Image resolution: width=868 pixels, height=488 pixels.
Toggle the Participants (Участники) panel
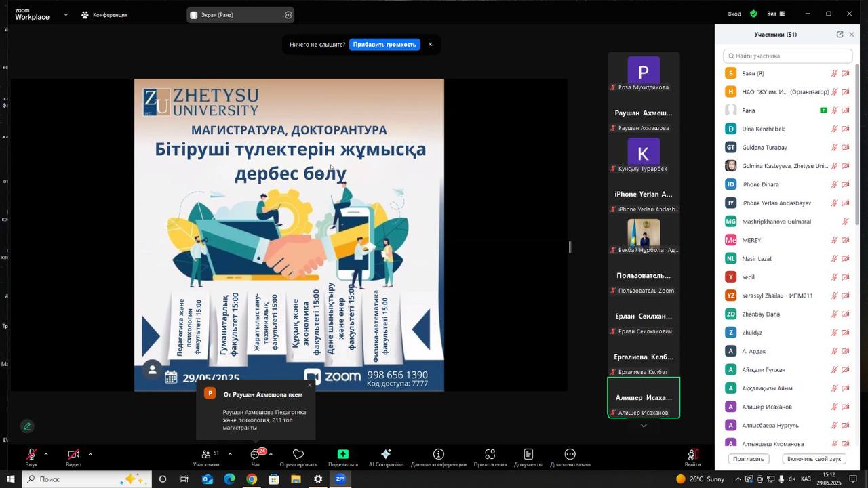tap(205, 455)
